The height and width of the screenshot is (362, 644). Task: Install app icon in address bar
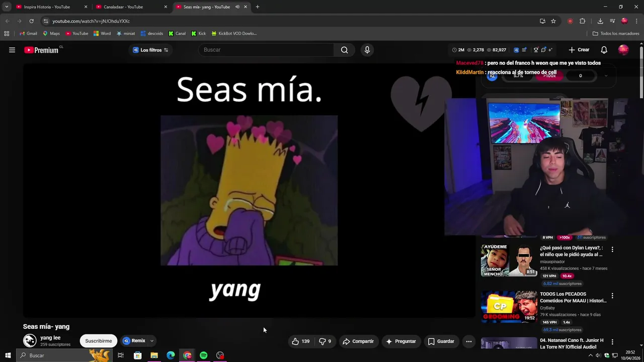point(542,21)
